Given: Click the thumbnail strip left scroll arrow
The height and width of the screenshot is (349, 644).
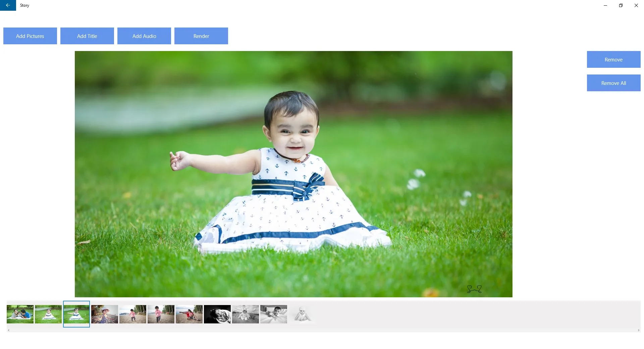Looking at the screenshot, I should coord(8,330).
